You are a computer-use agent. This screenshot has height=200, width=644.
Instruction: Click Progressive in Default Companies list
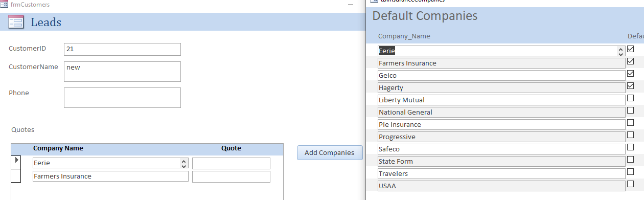pyautogui.click(x=502, y=137)
